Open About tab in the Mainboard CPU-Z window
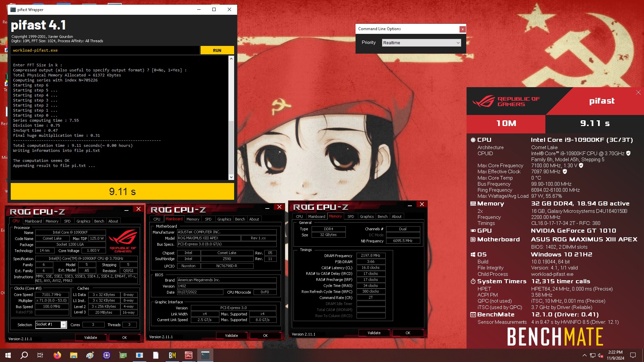Image resolution: width=644 pixels, height=362 pixels. pos(254,219)
